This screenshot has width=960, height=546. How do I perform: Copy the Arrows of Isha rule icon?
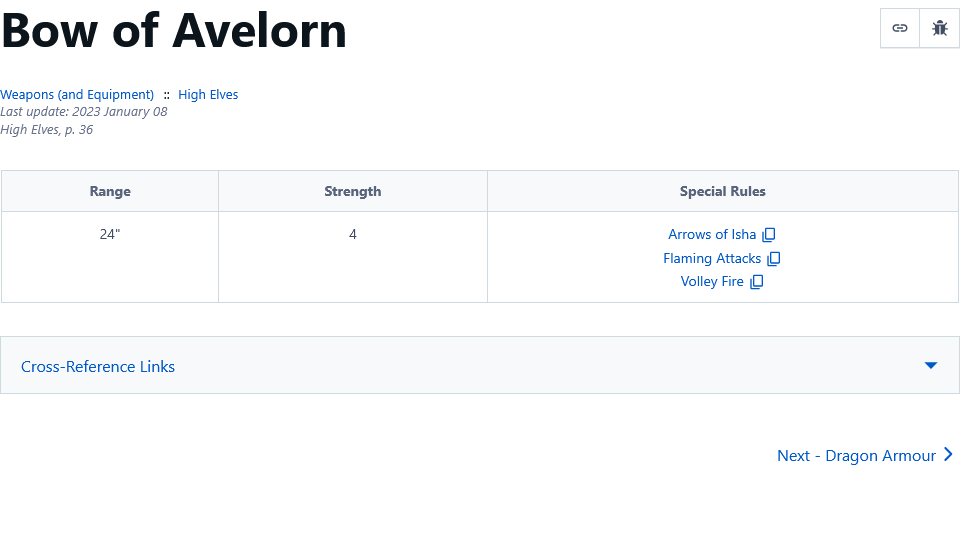769,235
